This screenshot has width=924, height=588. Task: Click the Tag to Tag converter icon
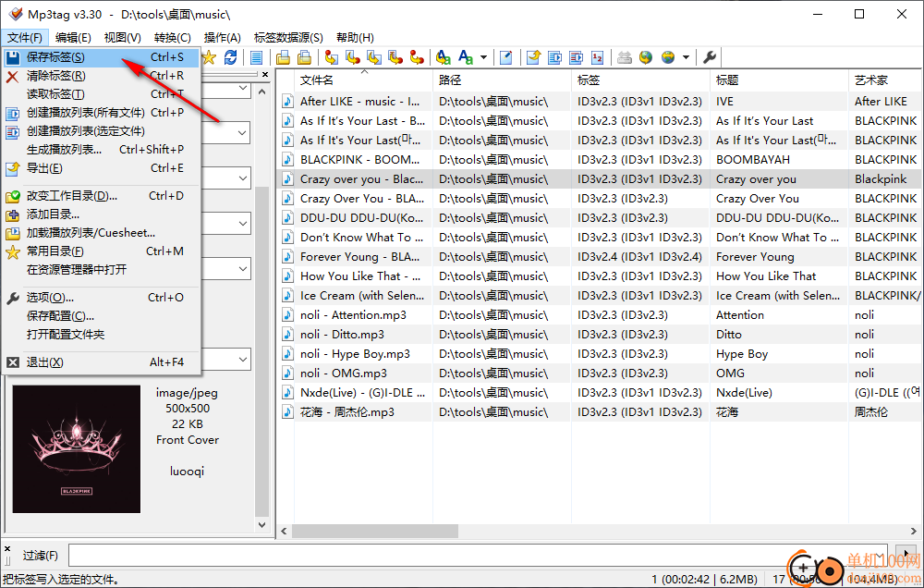tap(417, 57)
